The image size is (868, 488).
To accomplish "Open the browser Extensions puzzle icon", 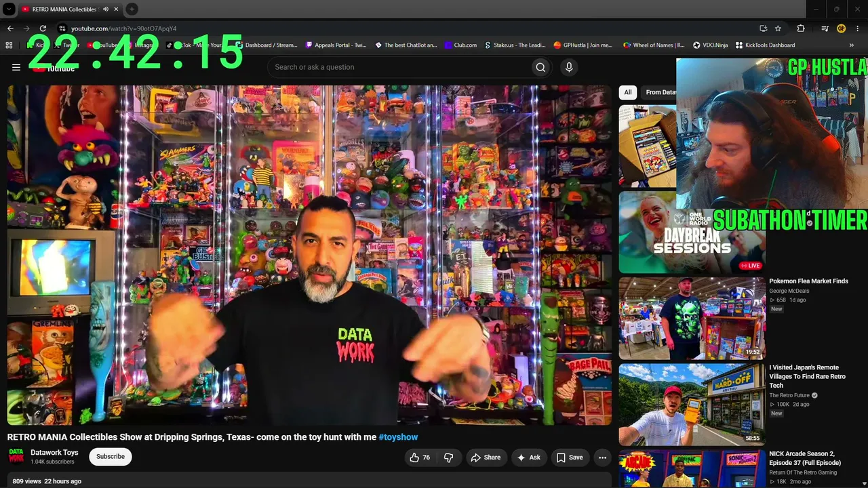I will point(801,28).
